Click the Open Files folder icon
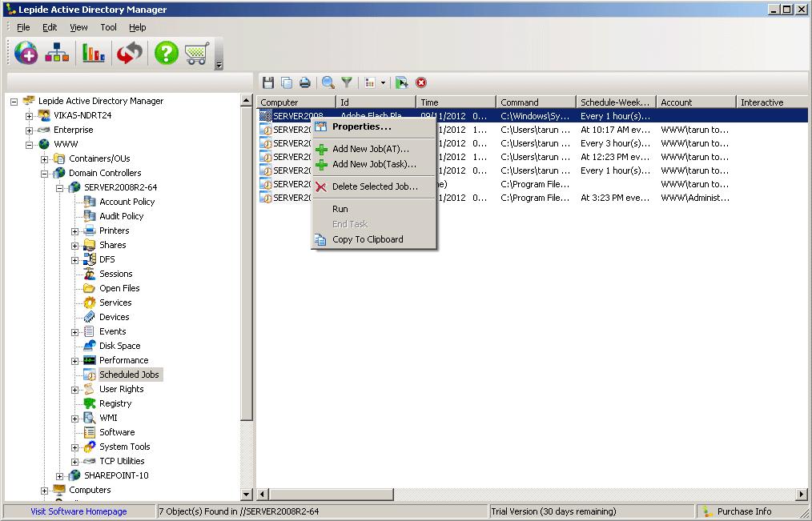The width and height of the screenshot is (812, 521). pos(90,288)
